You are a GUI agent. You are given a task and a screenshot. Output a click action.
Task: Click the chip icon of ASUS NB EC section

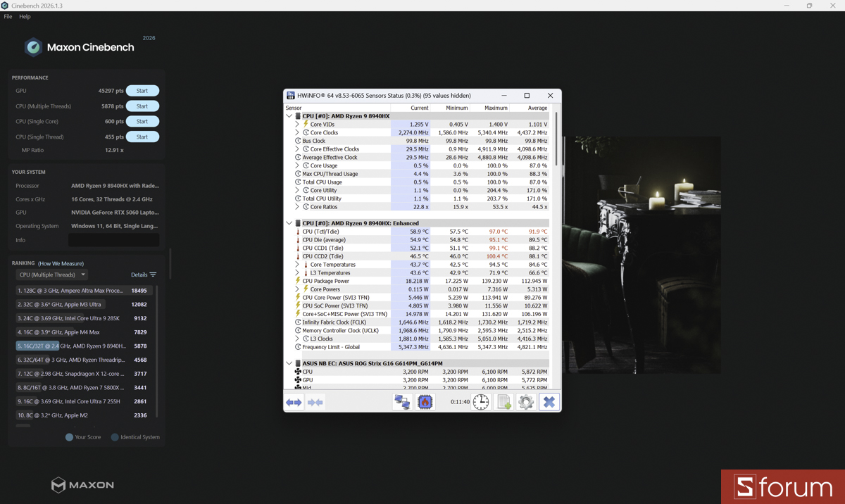click(298, 363)
